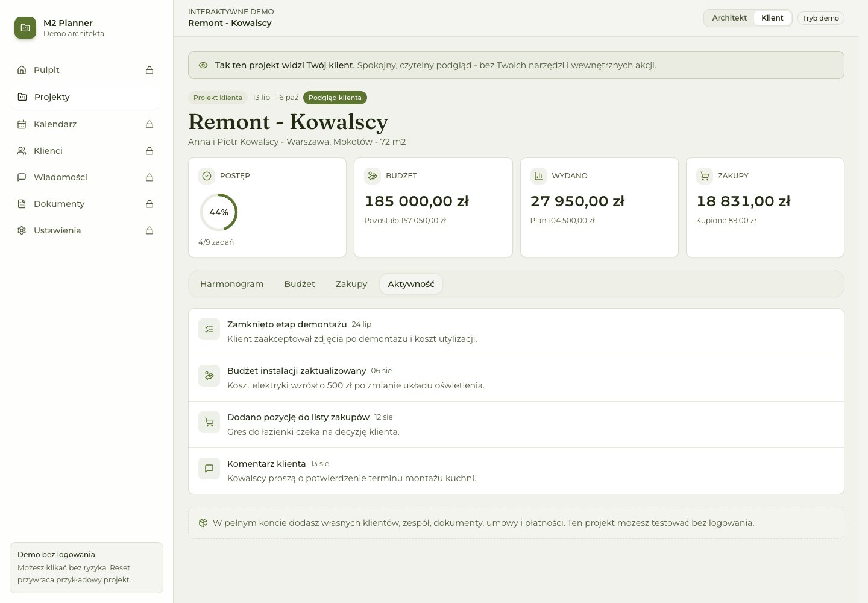Click the Klienci people icon
The height and width of the screenshot is (603, 868).
pyautogui.click(x=22, y=151)
